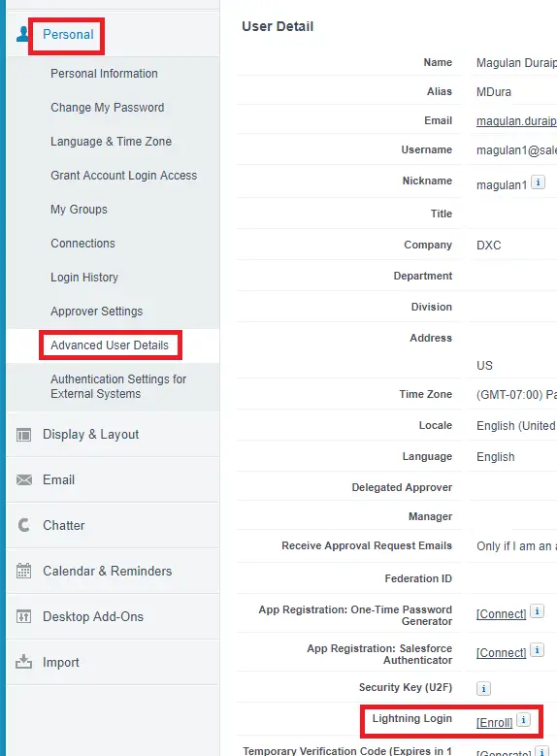Click info icon next to Nickname value

(538, 182)
